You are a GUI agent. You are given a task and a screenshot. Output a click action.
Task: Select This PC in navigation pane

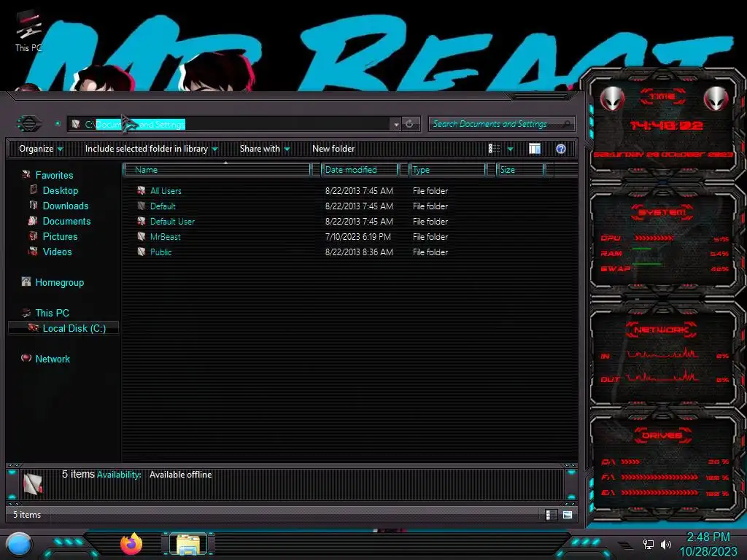(53, 313)
